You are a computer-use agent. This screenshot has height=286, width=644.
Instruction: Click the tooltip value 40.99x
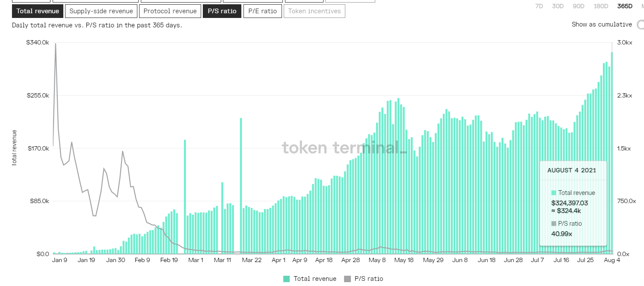click(561, 233)
